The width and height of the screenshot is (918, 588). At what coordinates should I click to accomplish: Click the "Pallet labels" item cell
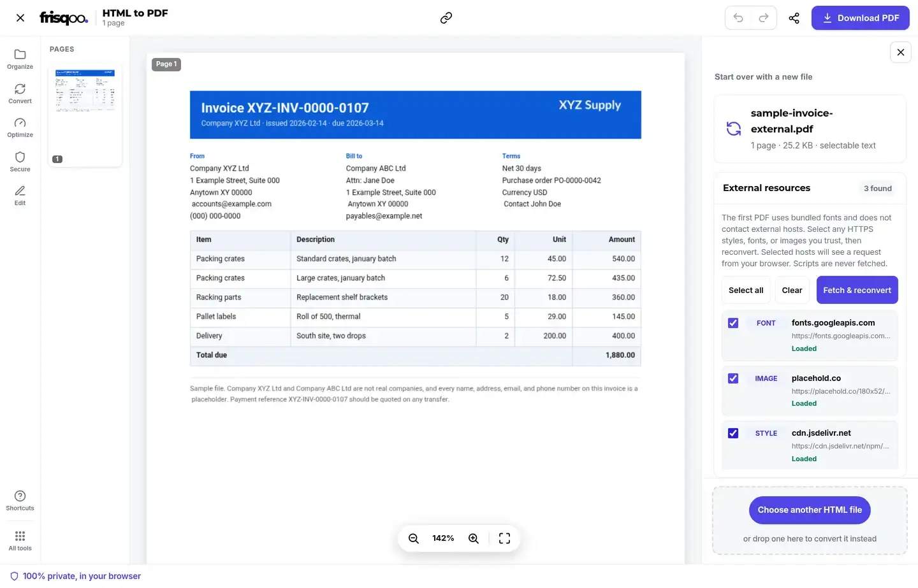216,317
